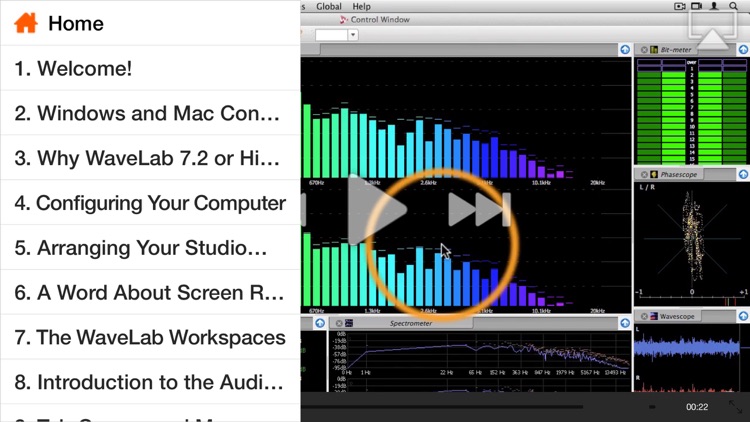The width and height of the screenshot is (750, 422).
Task: Click the blue arrow left of Bit-meter
Action: tap(625, 50)
